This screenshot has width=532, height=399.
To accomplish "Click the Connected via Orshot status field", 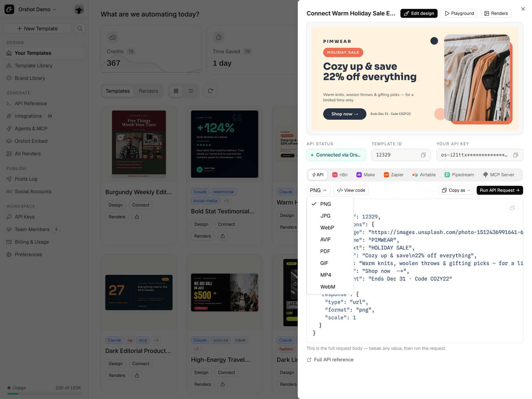I will tap(336, 155).
